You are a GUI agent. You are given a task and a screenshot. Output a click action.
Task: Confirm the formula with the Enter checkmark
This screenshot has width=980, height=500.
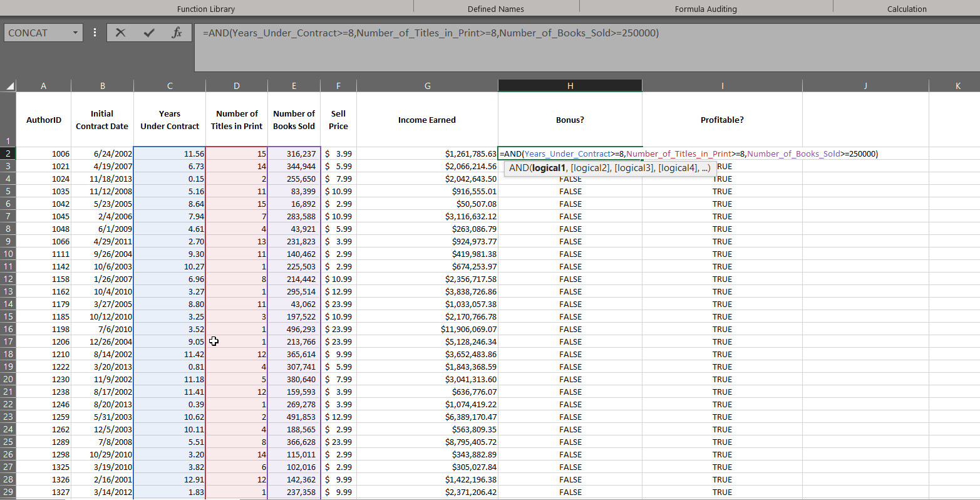(x=149, y=33)
